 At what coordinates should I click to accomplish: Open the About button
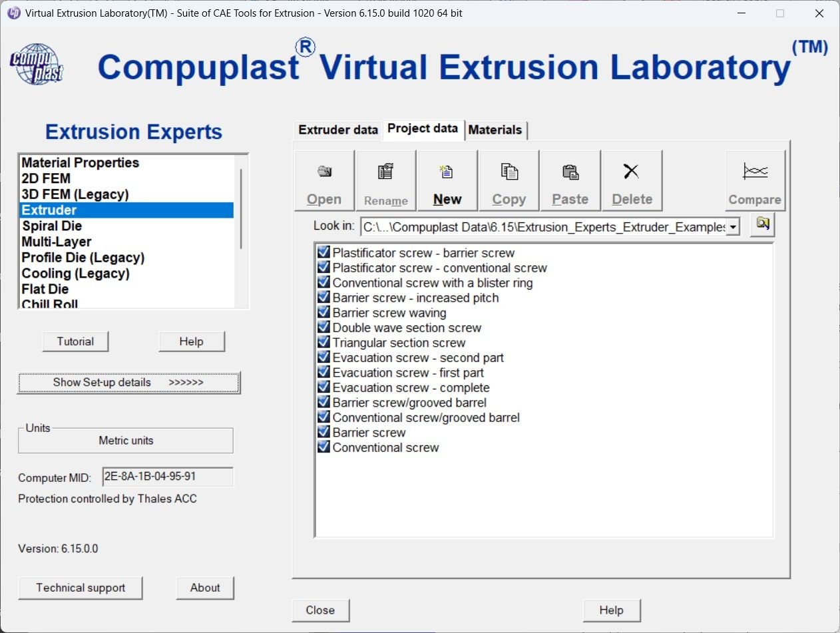click(205, 588)
